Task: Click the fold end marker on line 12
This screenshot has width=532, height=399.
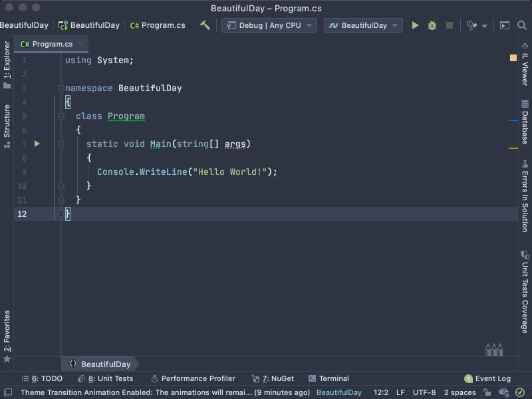Action: pos(61,213)
